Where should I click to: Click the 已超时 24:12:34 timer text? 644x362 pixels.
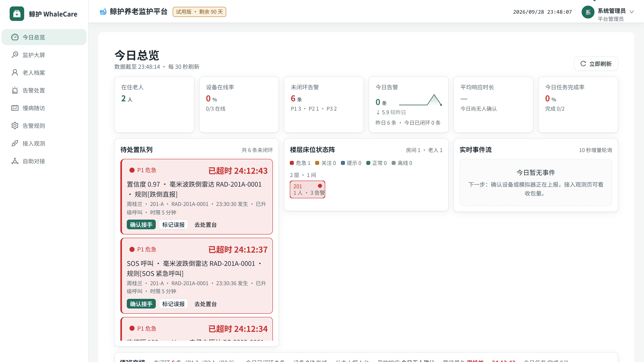(x=238, y=329)
